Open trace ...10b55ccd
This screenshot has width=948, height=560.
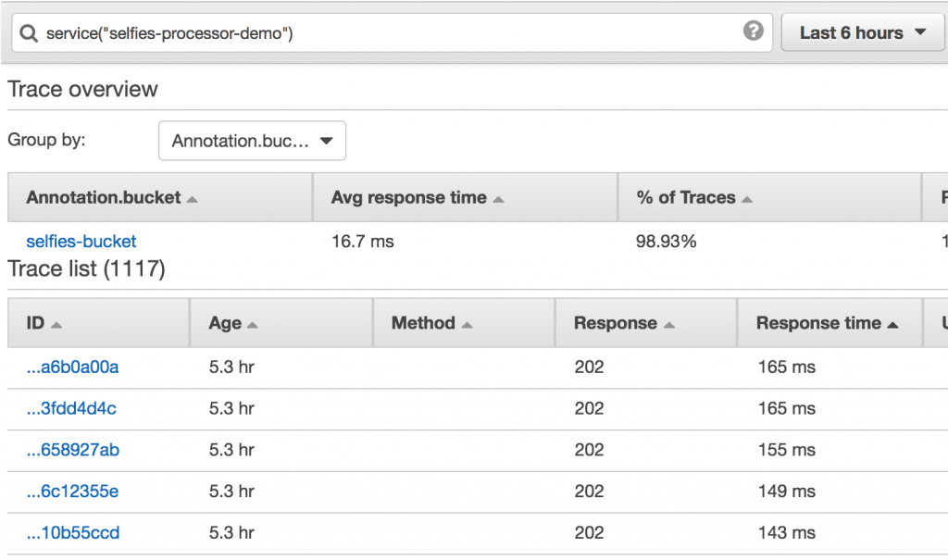click(x=73, y=533)
